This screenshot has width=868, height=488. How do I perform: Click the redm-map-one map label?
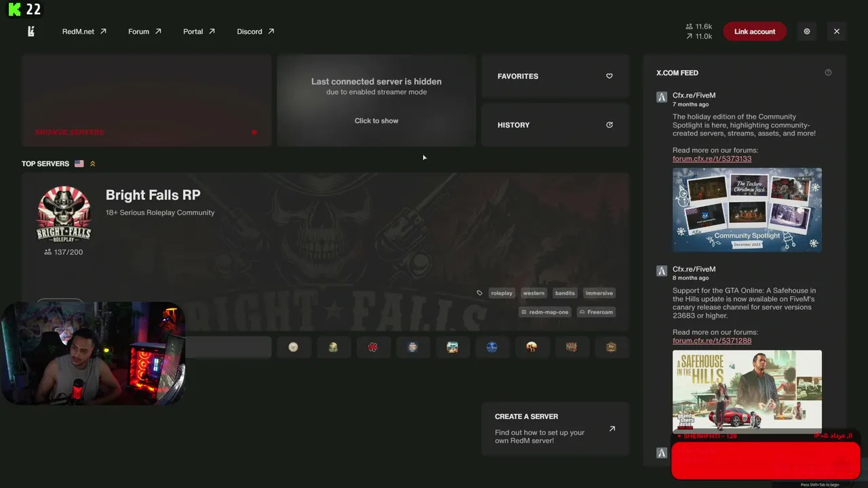click(x=545, y=312)
